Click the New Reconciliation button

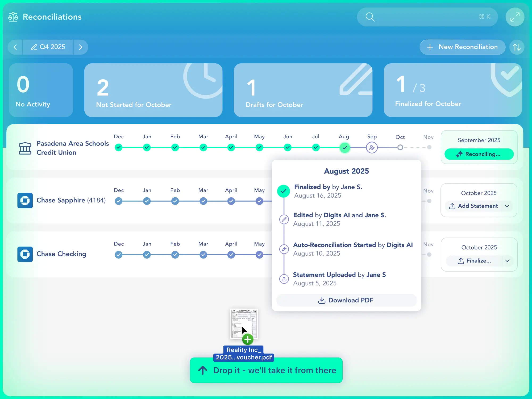(462, 47)
